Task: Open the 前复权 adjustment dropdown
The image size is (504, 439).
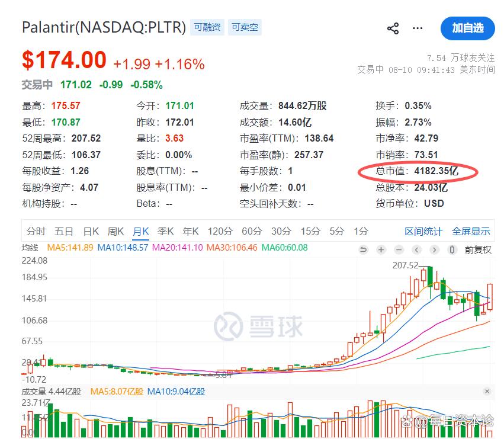Action: (478, 249)
